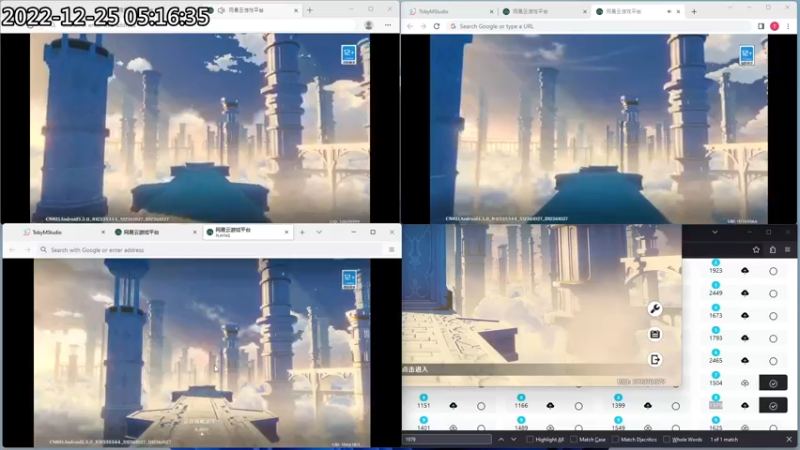Focus Chrome address bar in top-right window
Viewport: 800px width, 450px height.
point(599,26)
